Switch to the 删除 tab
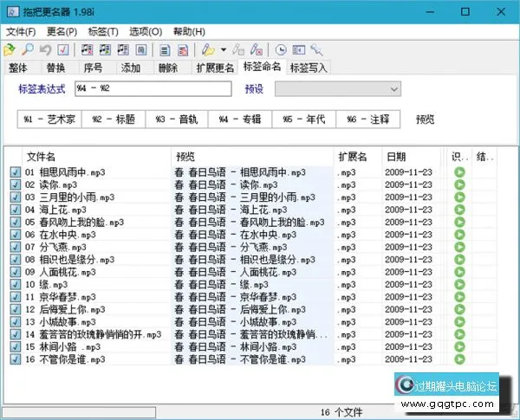 [x=168, y=68]
